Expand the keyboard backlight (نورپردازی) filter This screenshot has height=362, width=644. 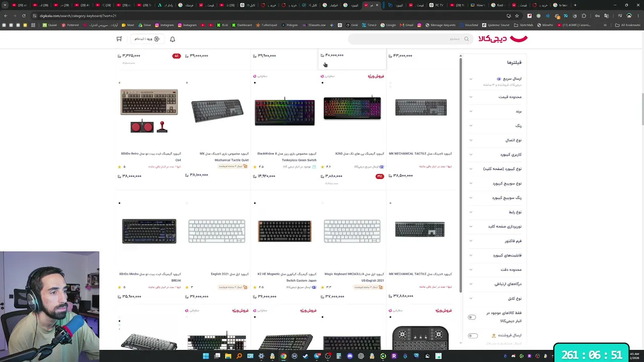495,227
